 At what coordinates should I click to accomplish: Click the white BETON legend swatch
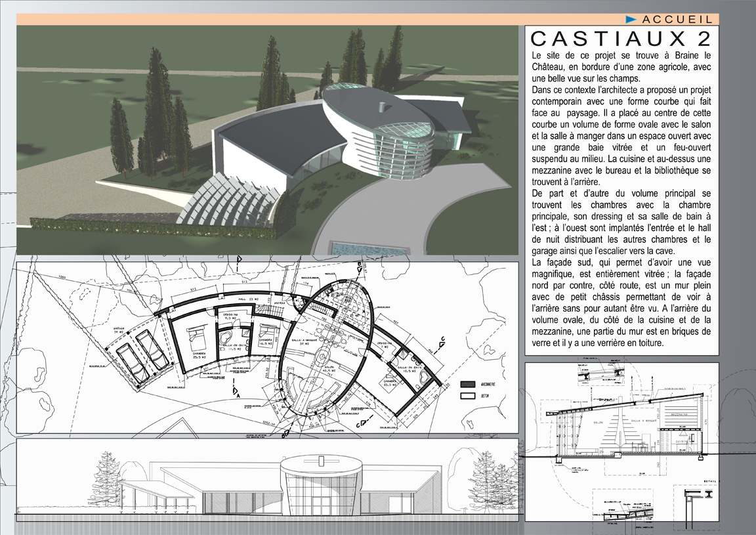click(468, 396)
